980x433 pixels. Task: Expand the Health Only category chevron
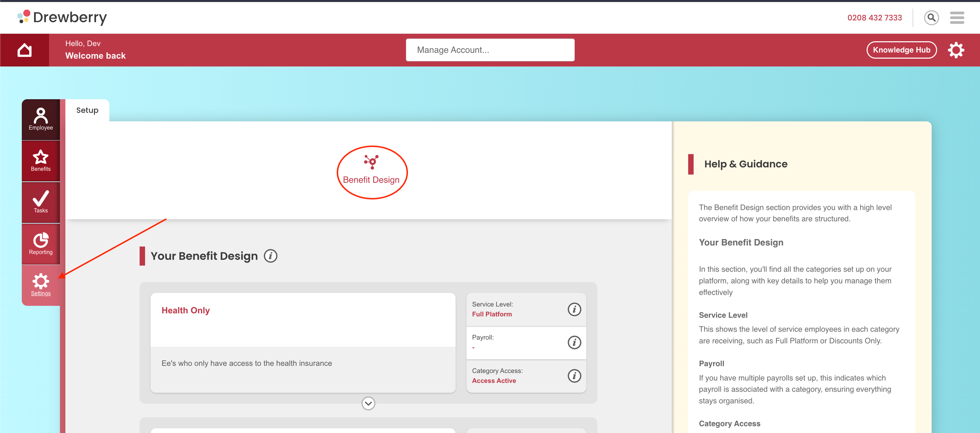[x=368, y=403]
